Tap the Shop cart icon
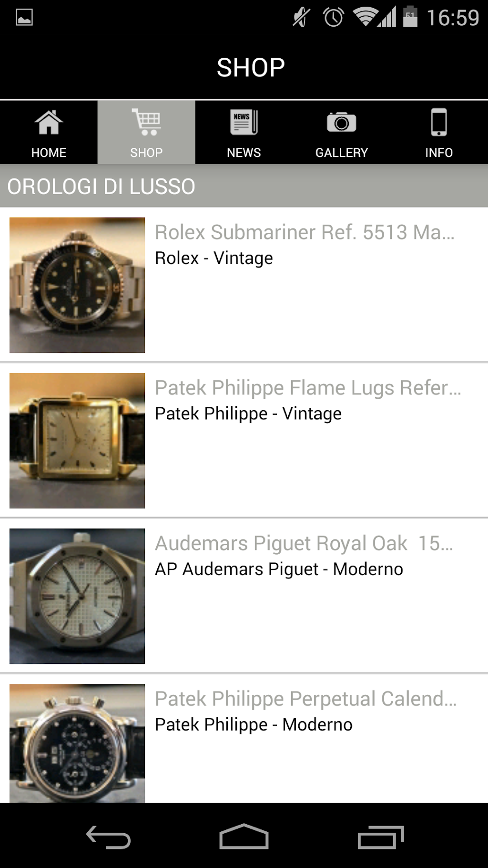This screenshot has height=868, width=488. click(146, 123)
